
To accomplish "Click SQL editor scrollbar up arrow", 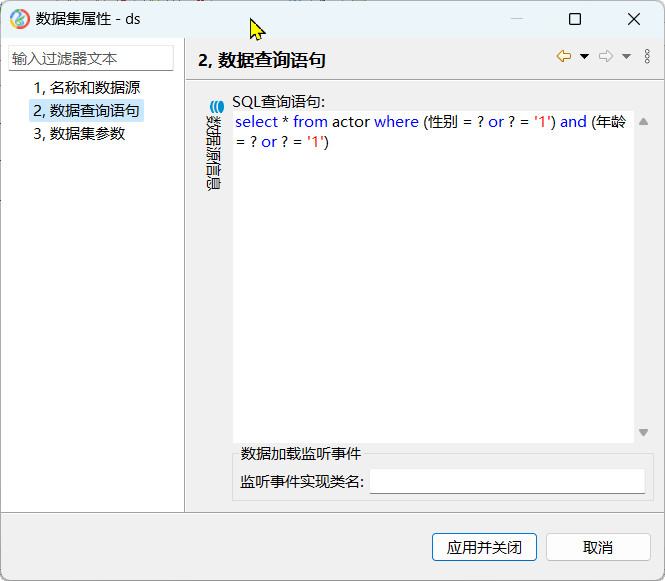I will coord(643,122).
